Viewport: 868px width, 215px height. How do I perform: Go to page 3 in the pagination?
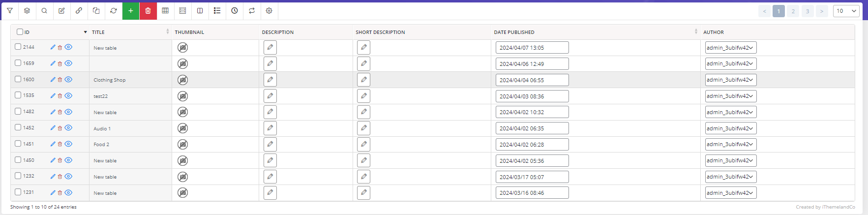click(x=807, y=11)
